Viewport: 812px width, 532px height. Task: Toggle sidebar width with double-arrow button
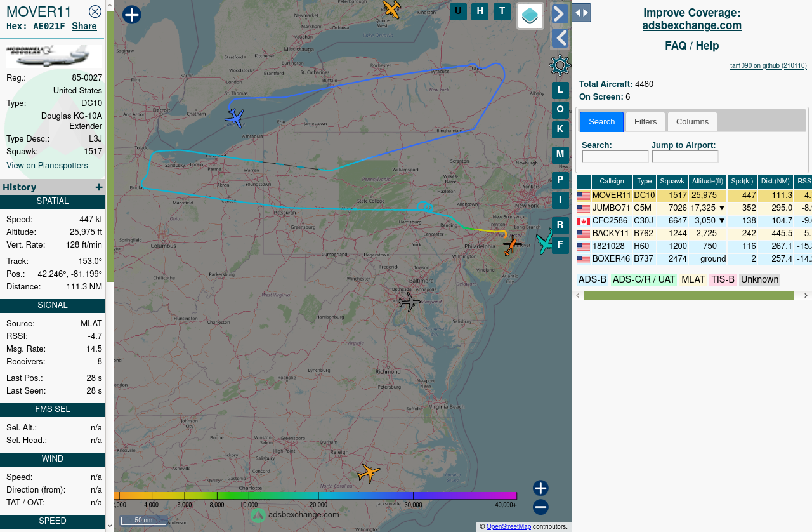coord(582,13)
